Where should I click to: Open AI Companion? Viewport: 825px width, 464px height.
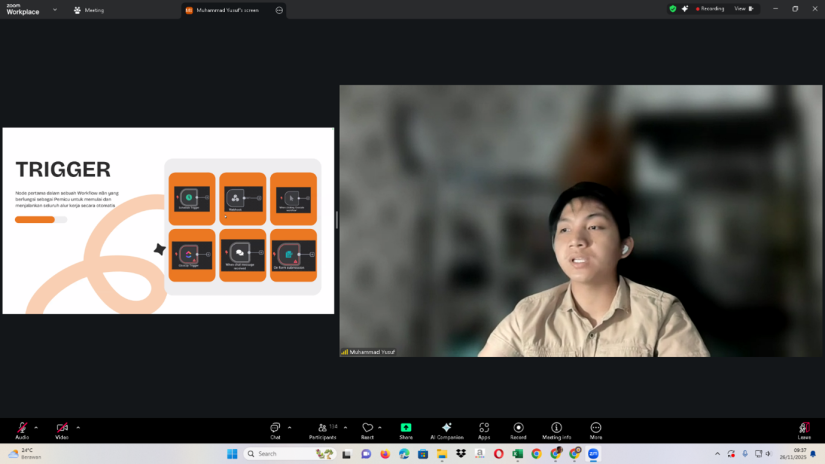coord(446,428)
